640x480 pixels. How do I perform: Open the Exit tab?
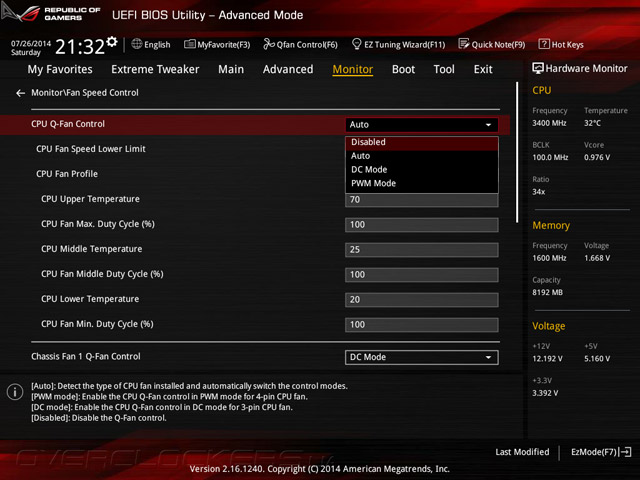[483, 69]
